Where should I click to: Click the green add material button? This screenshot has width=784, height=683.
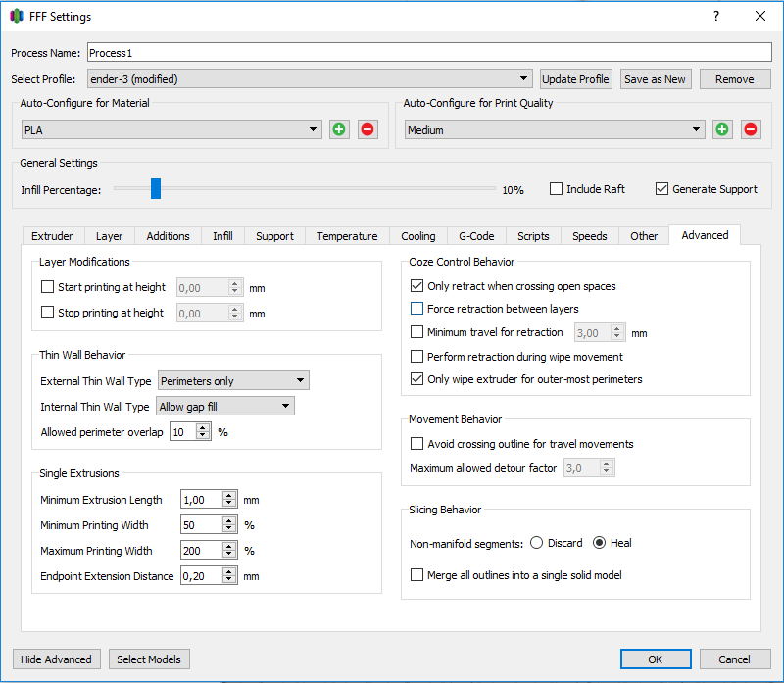pos(339,130)
